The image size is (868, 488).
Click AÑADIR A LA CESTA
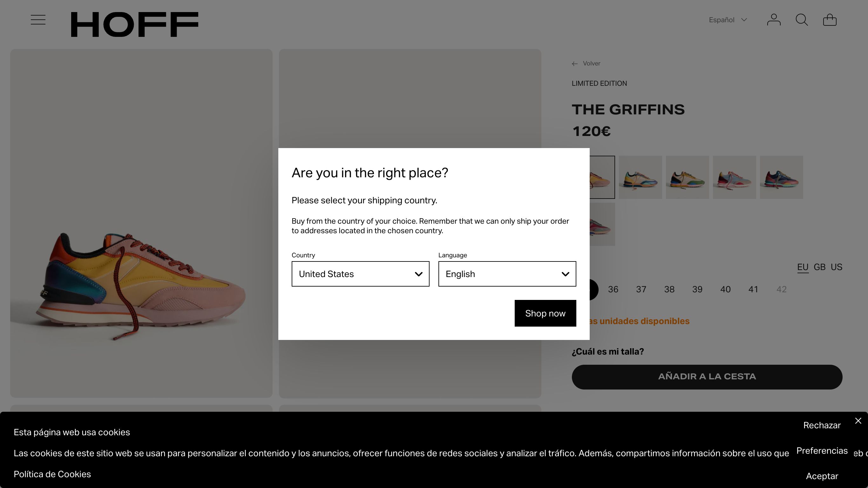point(707,376)
